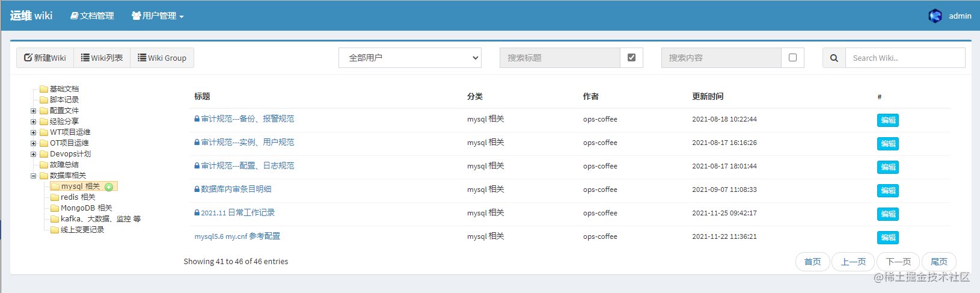Edit the 审计规范---实例、用户规范 row
This screenshot has height=293, width=980.
pyautogui.click(x=888, y=143)
